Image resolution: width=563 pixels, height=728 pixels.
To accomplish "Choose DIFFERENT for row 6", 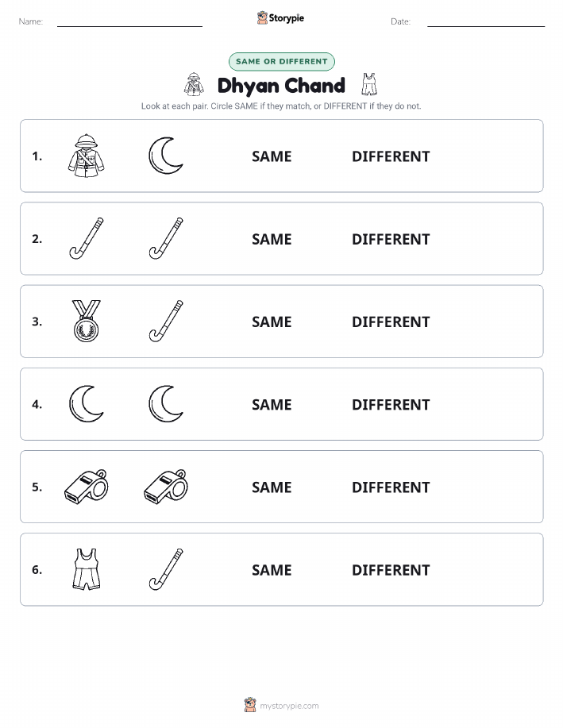I will point(391,570).
